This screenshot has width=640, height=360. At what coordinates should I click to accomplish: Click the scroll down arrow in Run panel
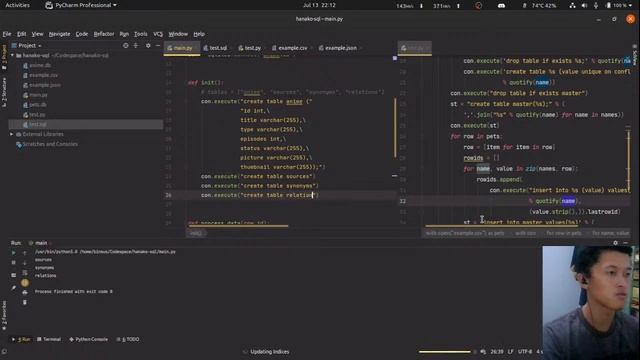25,263
